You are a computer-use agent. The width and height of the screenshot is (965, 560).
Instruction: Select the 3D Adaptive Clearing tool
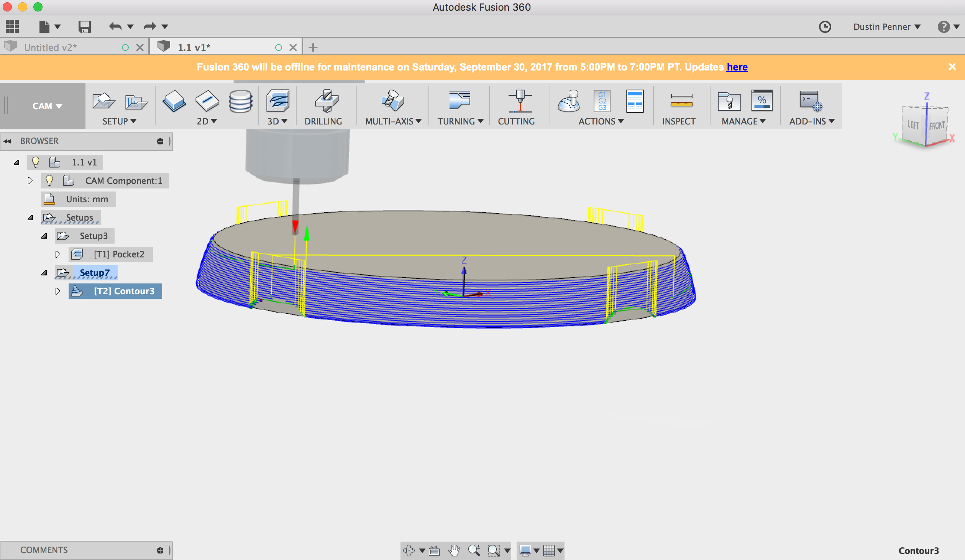278,101
